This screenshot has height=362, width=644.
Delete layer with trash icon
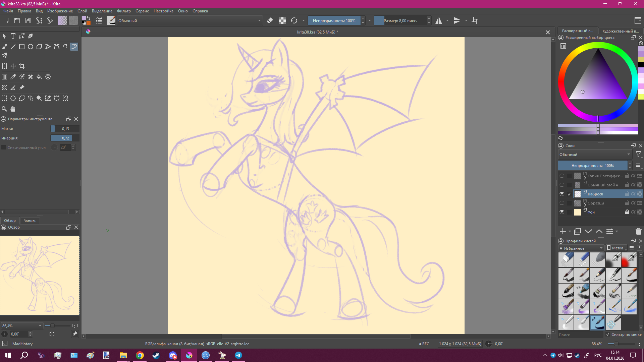point(638,231)
